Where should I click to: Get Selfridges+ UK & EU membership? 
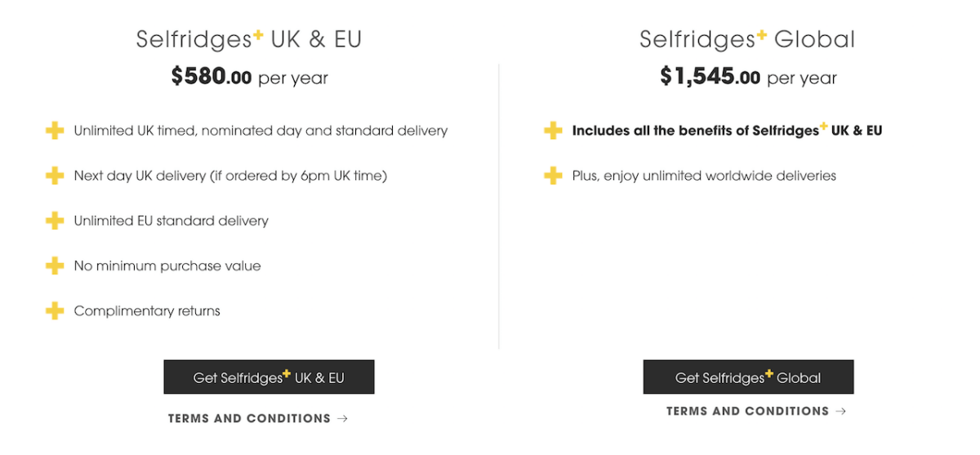tap(269, 377)
